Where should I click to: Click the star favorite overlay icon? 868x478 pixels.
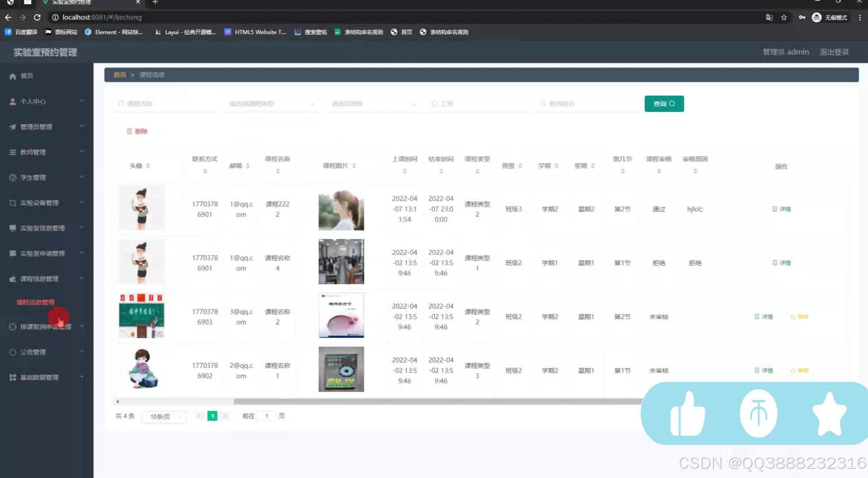click(x=829, y=414)
